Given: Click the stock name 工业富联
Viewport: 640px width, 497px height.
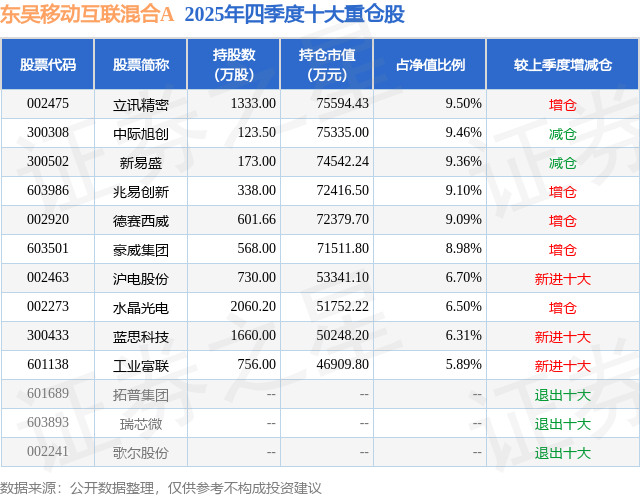Looking at the screenshot, I should (140, 365).
